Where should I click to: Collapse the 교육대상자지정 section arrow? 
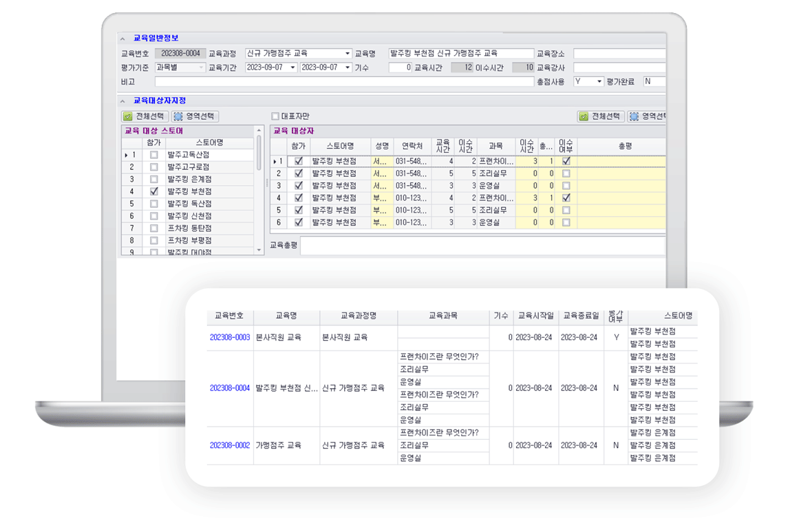pos(123,101)
